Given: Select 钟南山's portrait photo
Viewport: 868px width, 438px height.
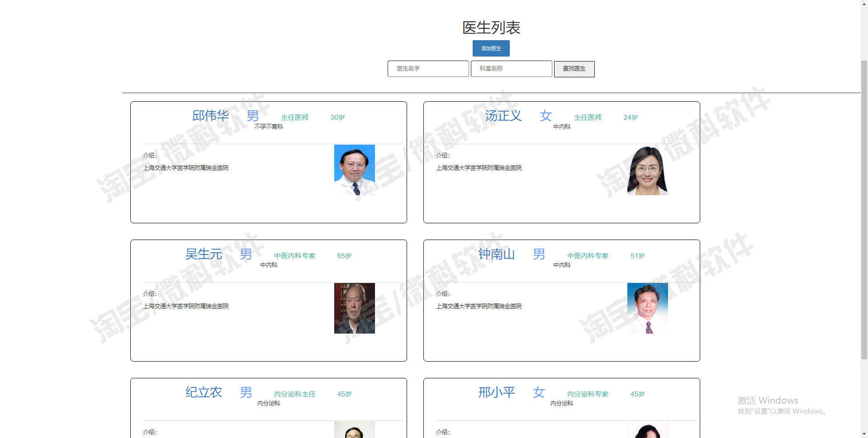Looking at the screenshot, I should click(x=648, y=308).
